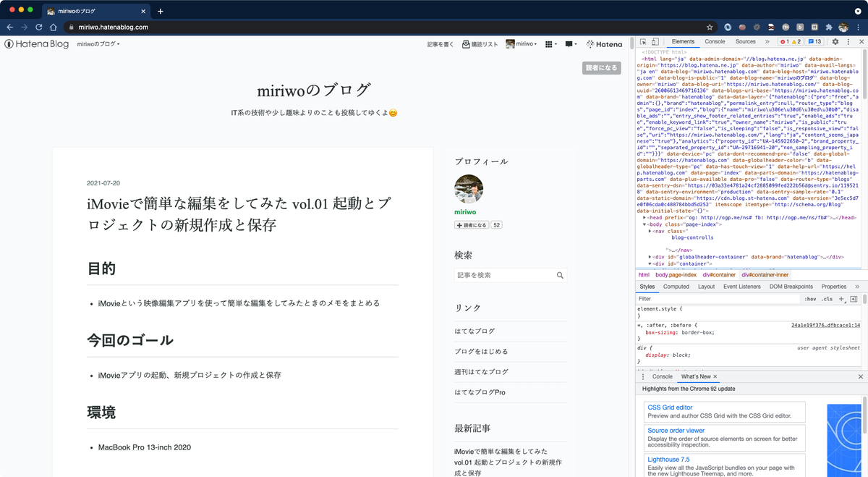Click the profile photo thumbnail
This screenshot has width=868, height=477.
[x=469, y=189]
